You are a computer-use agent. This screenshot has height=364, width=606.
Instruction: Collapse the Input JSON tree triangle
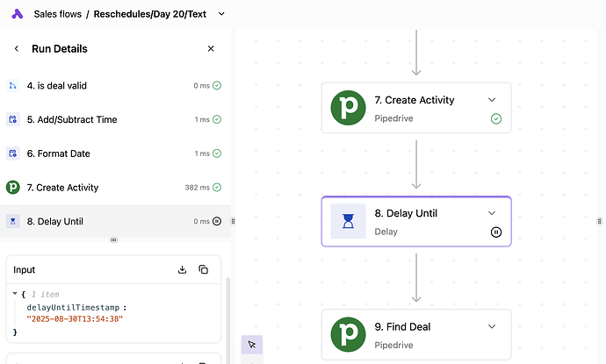click(13, 294)
